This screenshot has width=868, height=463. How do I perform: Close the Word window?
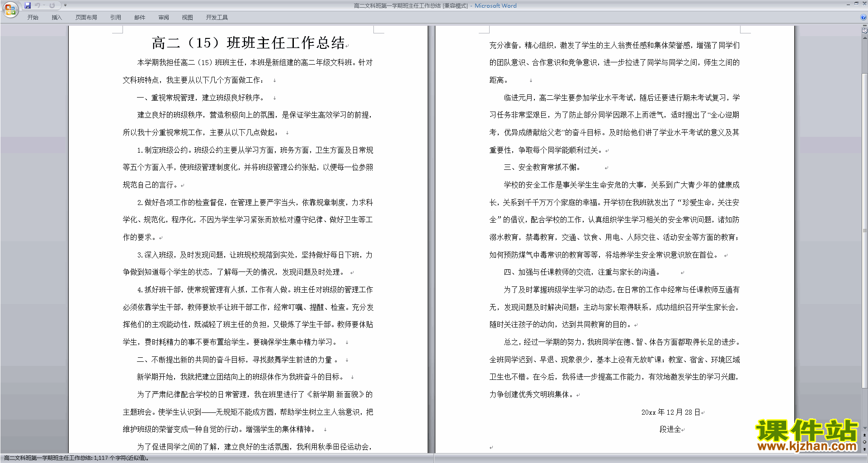click(864, 4)
